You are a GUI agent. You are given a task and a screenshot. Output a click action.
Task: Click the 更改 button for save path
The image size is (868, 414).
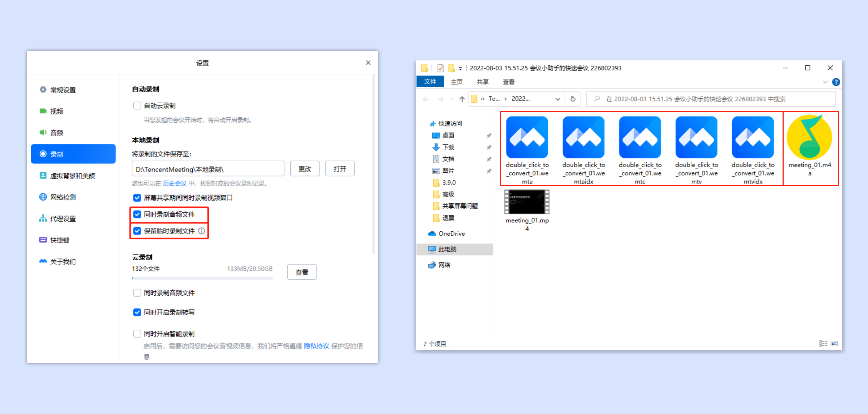pyautogui.click(x=305, y=169)
